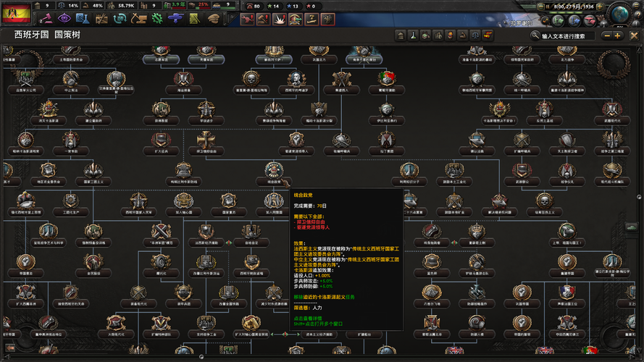The width and height of the screenshot is (644, 362).
Task: Zoom out focus tree with minus button
Action: coord(607,36)
